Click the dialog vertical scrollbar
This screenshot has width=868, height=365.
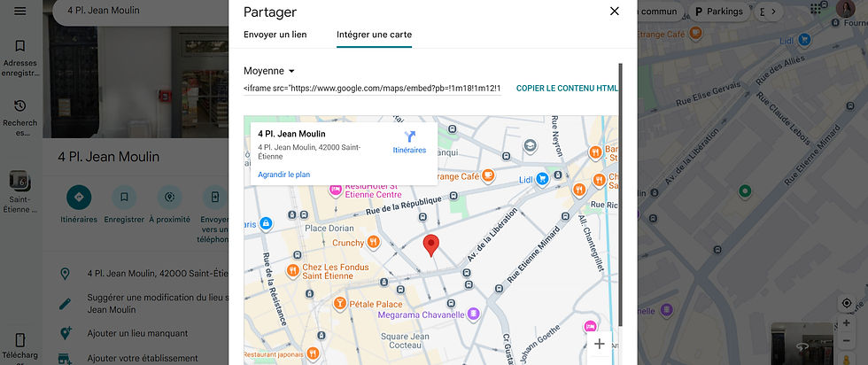620,194
